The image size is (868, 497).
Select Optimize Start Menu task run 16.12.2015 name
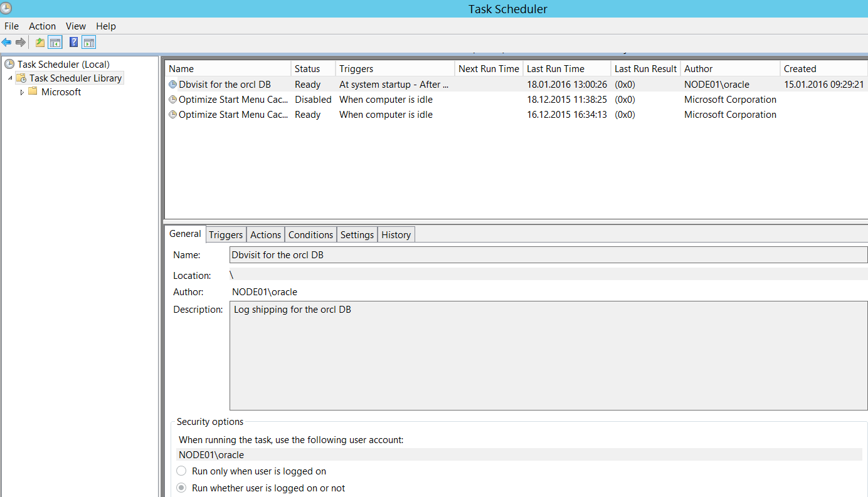coord(234,114)
